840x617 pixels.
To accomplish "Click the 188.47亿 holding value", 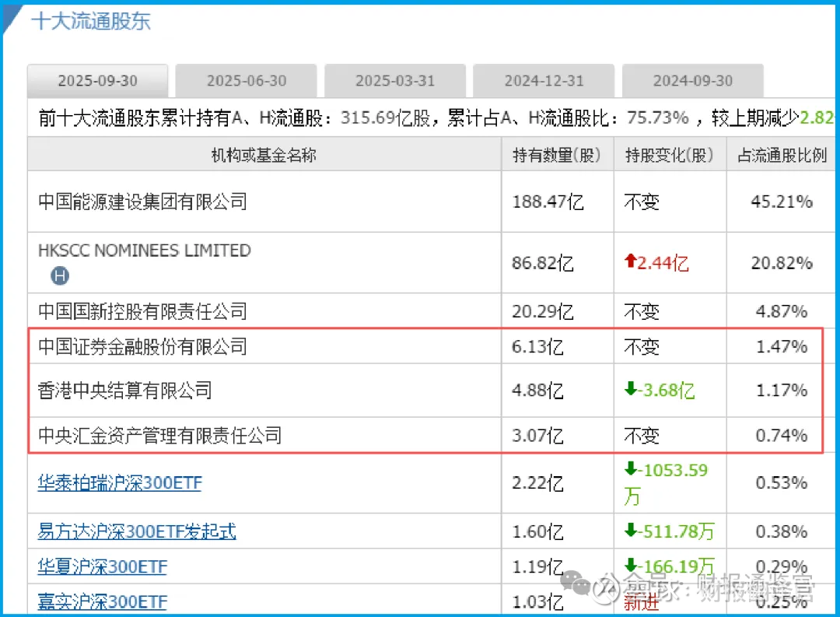I will click(548, 202).
